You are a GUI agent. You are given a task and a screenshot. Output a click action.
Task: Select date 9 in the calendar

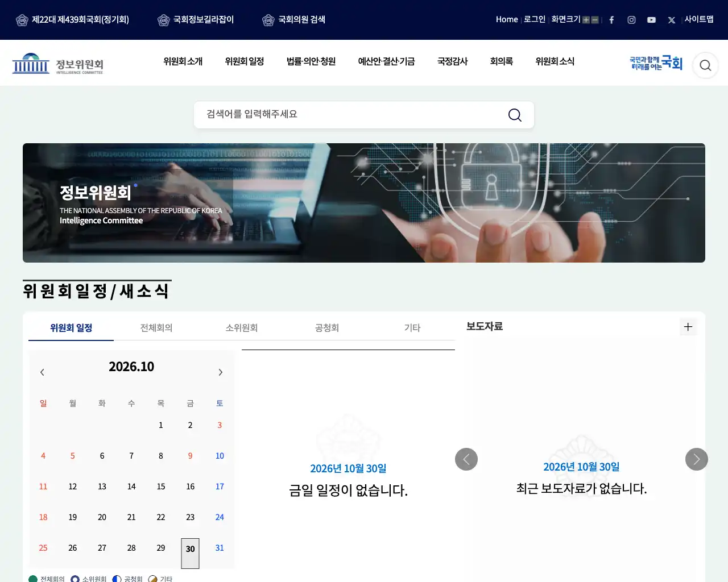190,456
